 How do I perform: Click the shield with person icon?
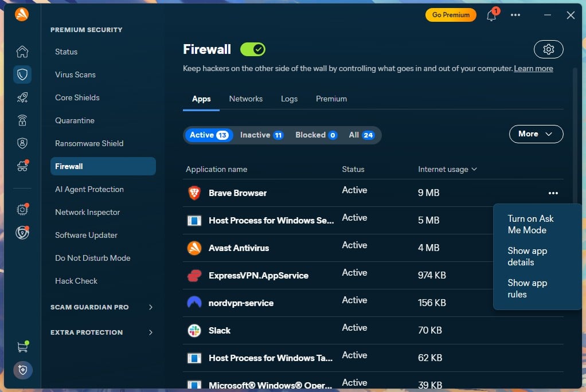pos(22,143)
